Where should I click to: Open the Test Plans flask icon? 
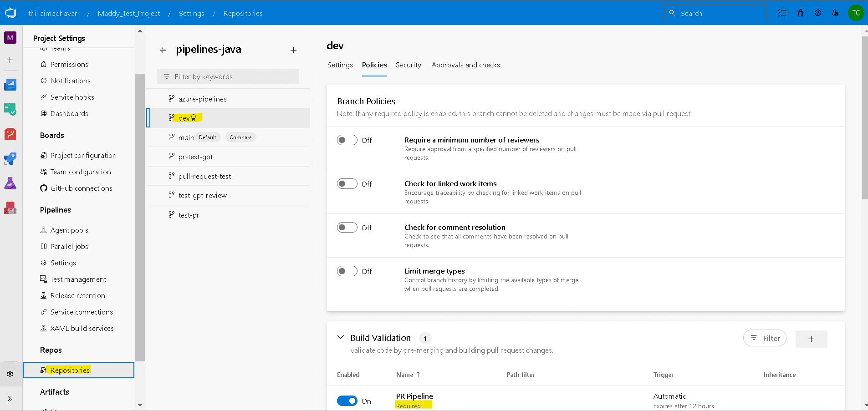pos(10,183)
